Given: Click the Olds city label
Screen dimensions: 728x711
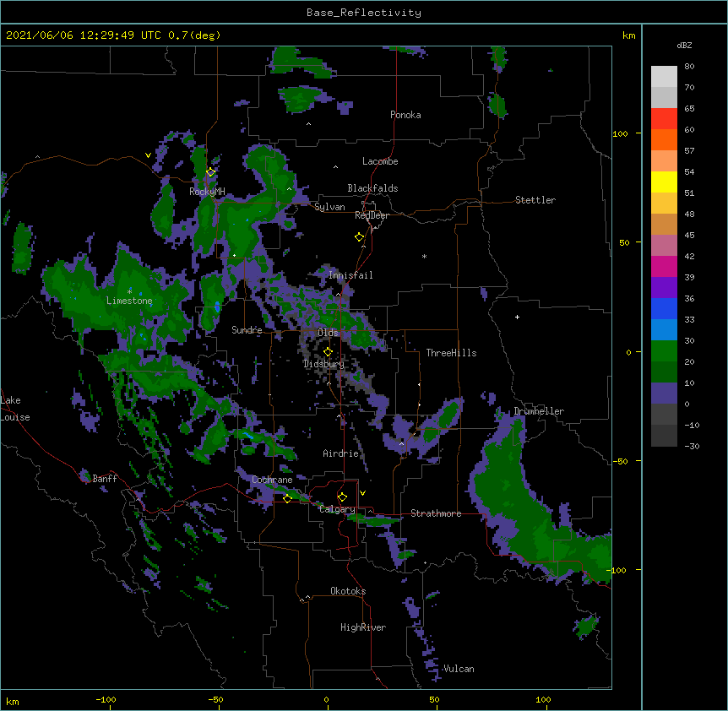Looking at the screenshot, I should (x=328, y=333).
